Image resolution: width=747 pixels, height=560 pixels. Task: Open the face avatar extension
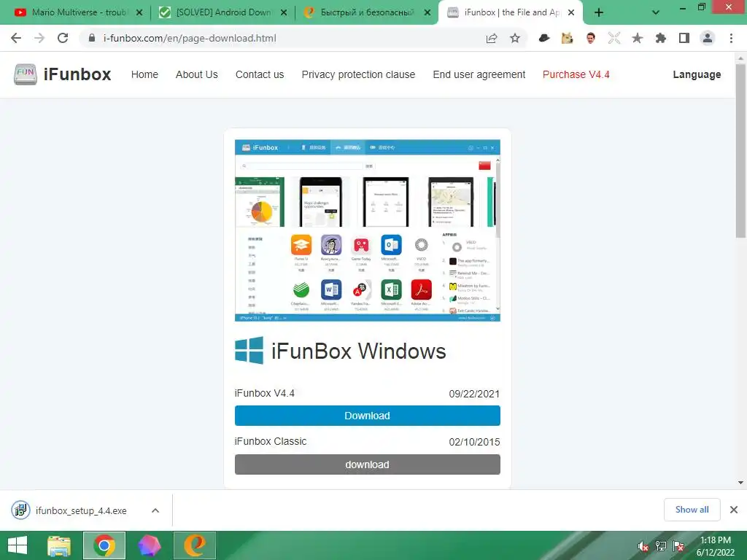(591, 38)
